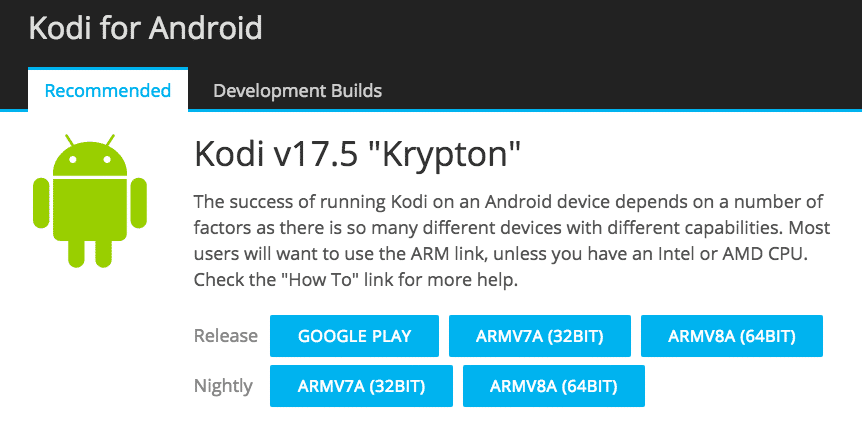This screenshot has width=862, height=440.
Task: Switch to the Recommended tab
Action: 108,90
